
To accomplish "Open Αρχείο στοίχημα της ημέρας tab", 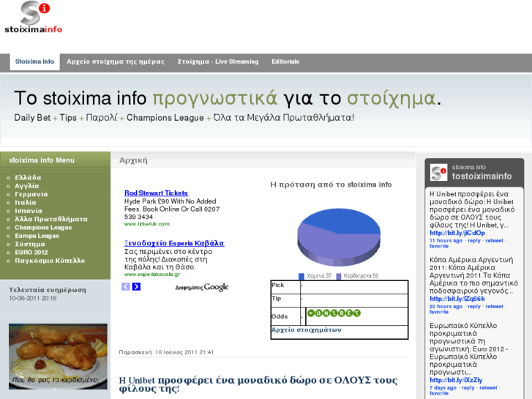I will point(116,61).
